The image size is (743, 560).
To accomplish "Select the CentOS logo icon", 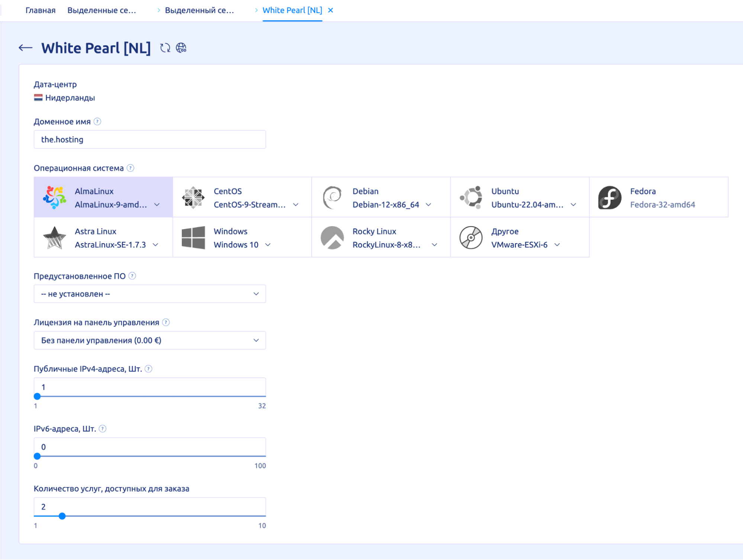I will point(193,197).
